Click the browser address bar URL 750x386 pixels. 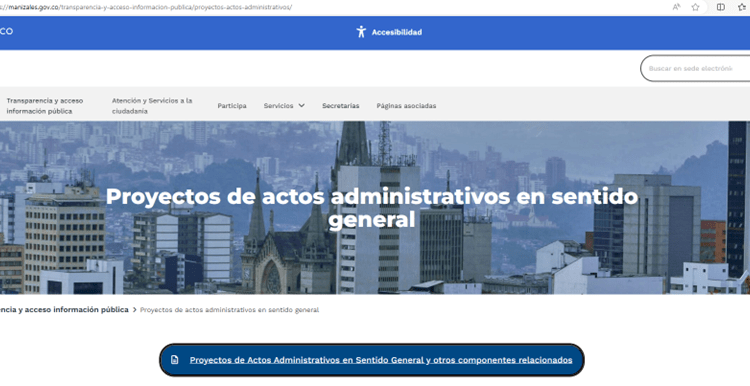(146, 7)
